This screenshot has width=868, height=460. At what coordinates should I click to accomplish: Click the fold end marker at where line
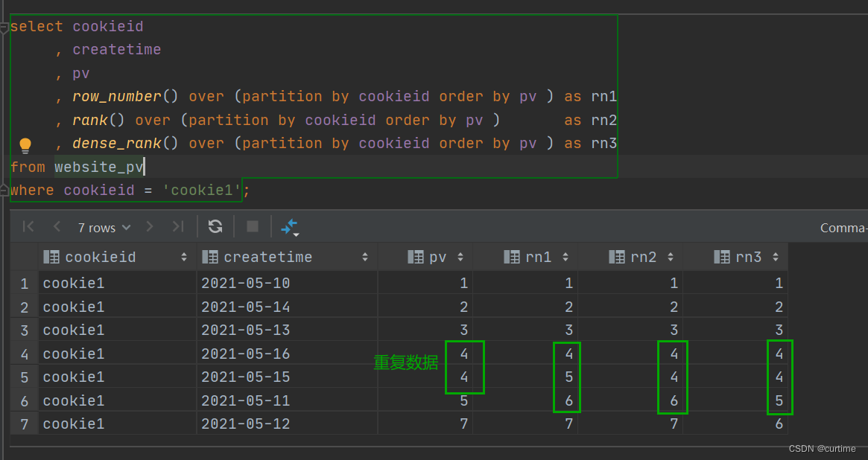(x=4, y=191)
